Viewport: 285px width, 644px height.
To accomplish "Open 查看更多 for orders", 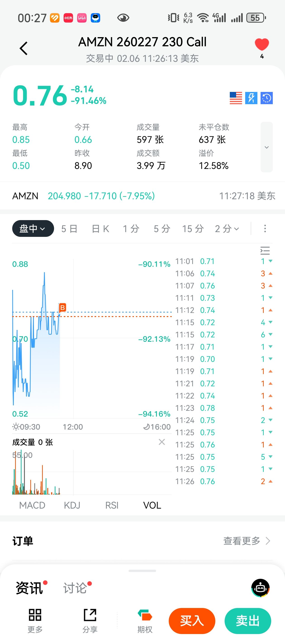I will [246, 541].
